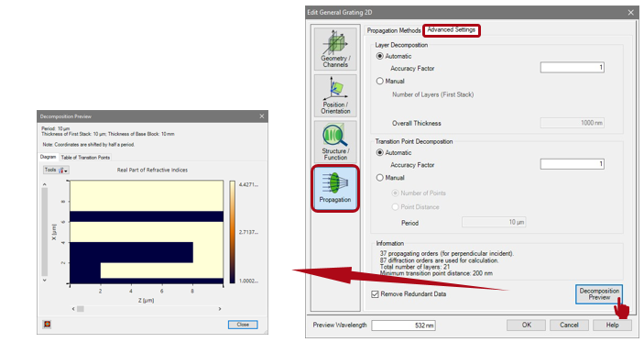Click the Cancel button
Image resolution: width=644 pixels, height=342 pixels.
coord(569,325)
